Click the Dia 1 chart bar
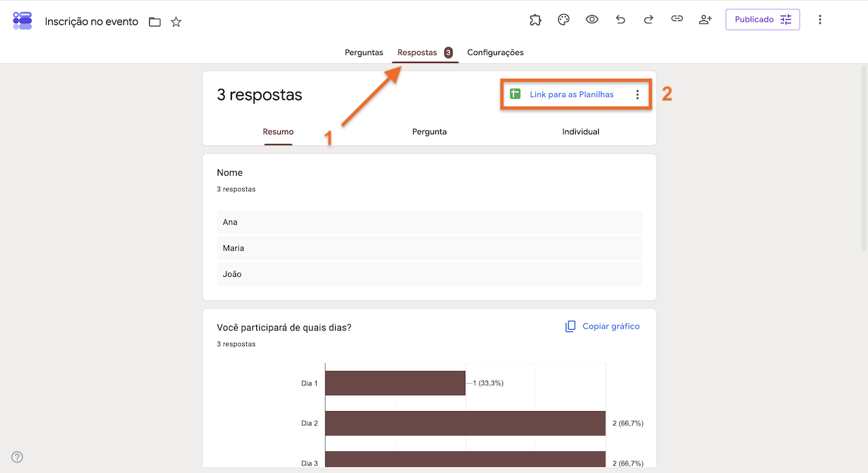 click(395, 383)
